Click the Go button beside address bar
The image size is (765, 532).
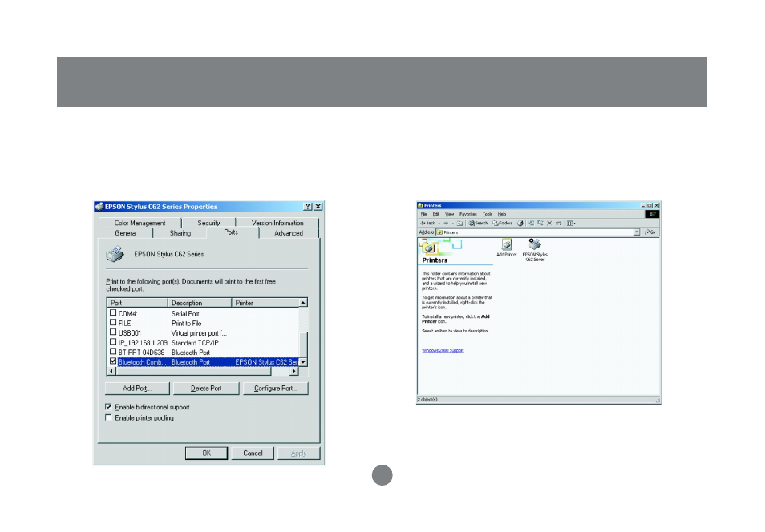(x=650, y=232)
